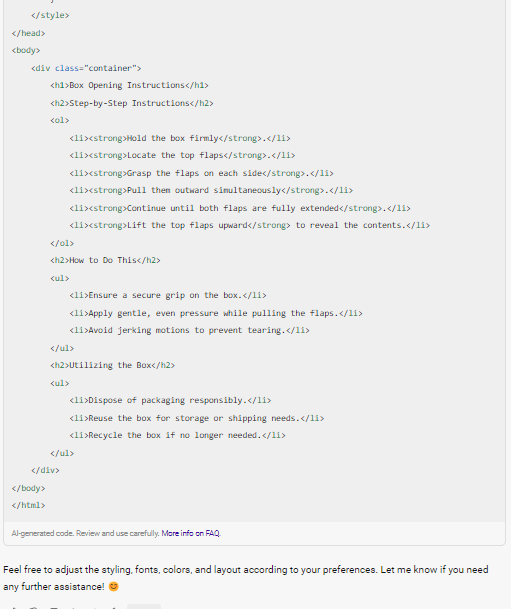Viewport: 511px width, 609px height.
Task: Click the 'Locate the top flaps' code line
Action: (182, 155)
